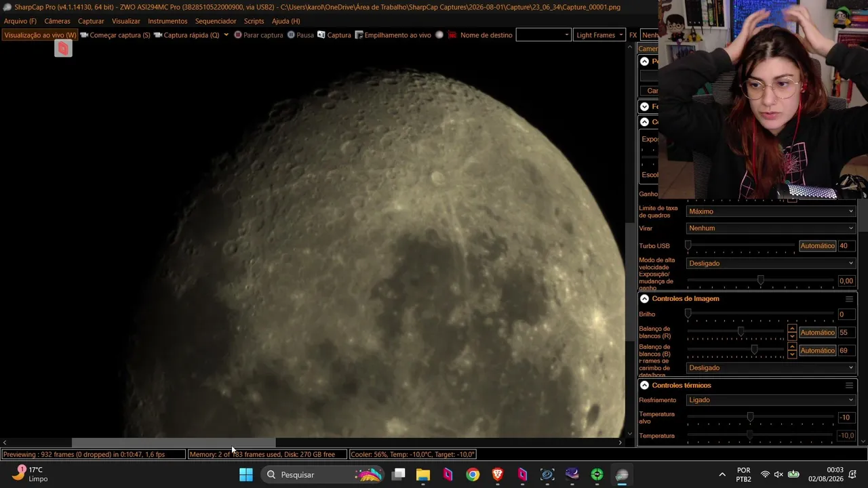The width and height of the screenshot is (868, 488).
Task: Click the Brilho value field
Action: click(846, 314)
